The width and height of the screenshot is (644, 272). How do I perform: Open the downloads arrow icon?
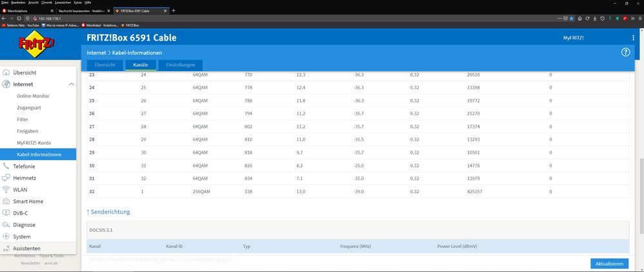595,19
